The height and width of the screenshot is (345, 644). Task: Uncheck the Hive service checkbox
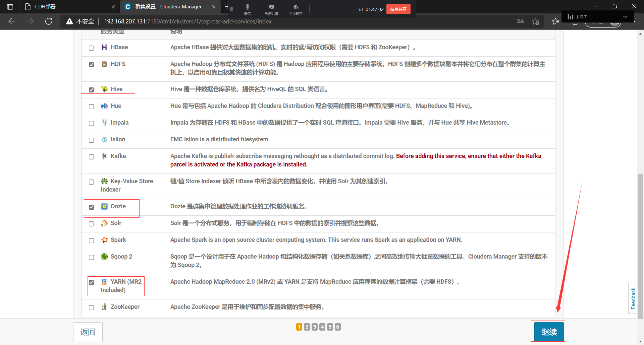pos(91,90)
